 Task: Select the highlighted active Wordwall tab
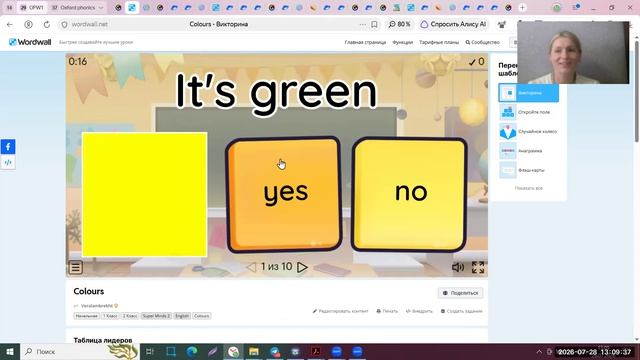coord(132,7)
